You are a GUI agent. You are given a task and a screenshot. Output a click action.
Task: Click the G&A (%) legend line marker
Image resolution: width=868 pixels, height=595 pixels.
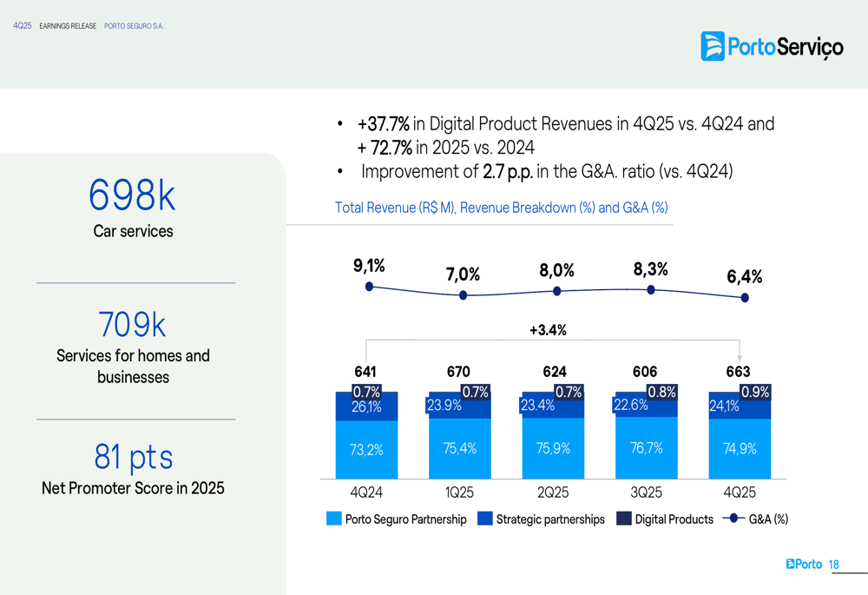click(733, 519)
